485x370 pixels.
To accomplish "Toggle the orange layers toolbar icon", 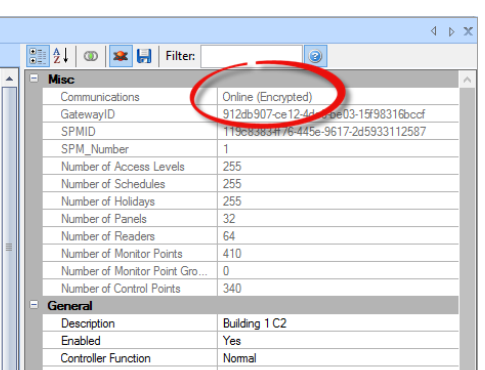I will click(x=120, y=56).
